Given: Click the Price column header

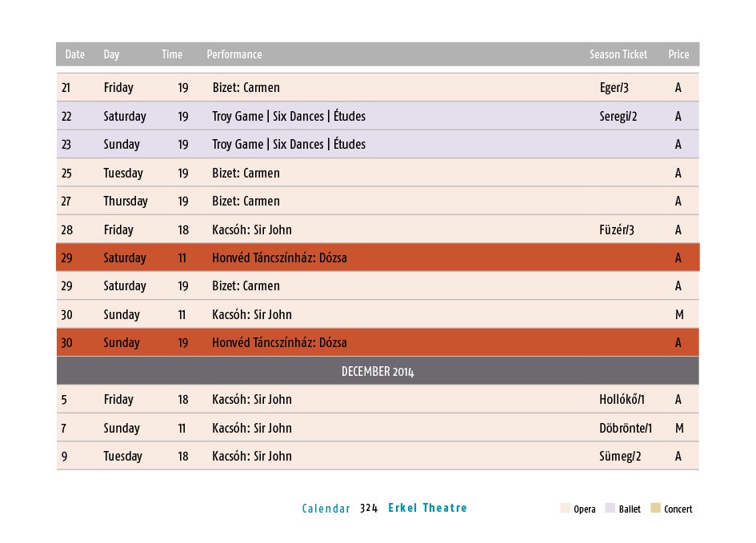Looking at the screenshot, I should click(678, 54).
